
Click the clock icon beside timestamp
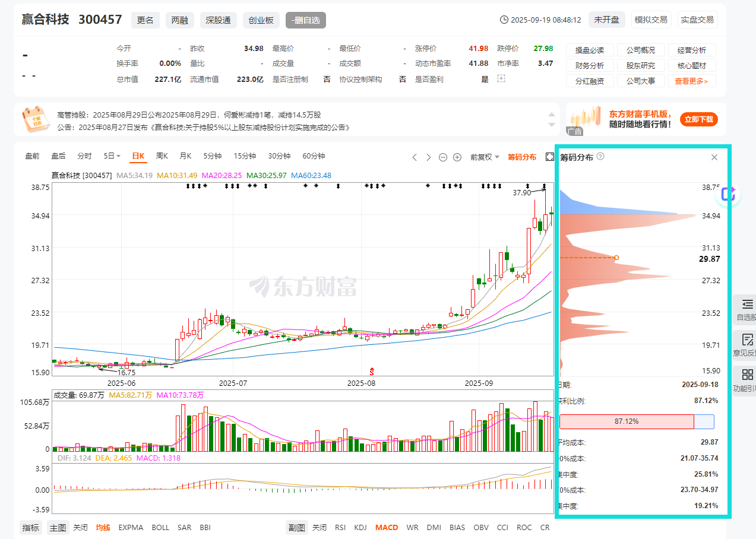coord(505,20)
